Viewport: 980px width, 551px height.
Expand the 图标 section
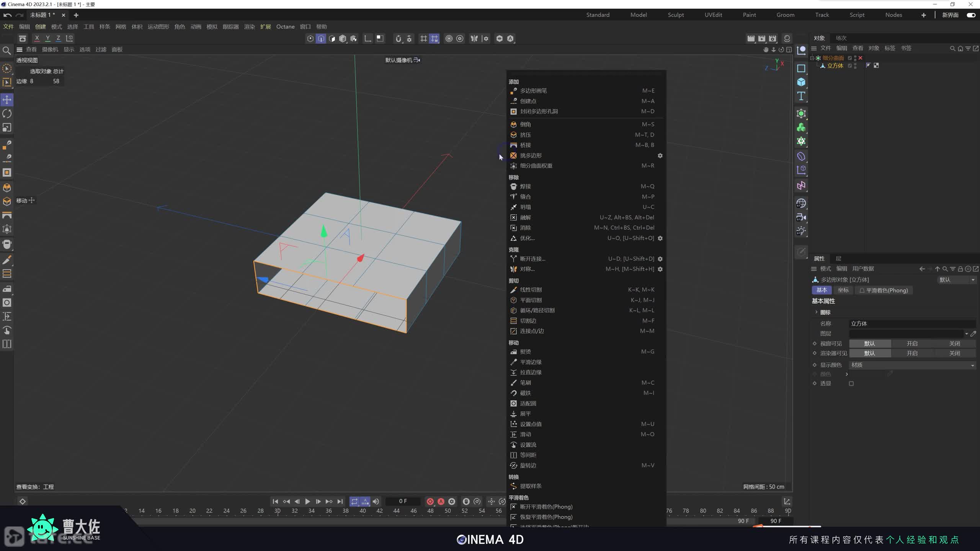(x=816, y=312)
